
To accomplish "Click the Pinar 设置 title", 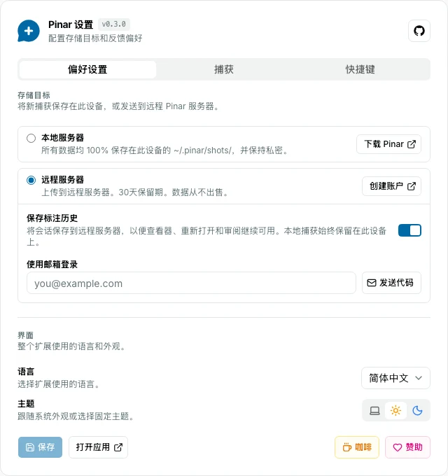I will tap(71, 24).
